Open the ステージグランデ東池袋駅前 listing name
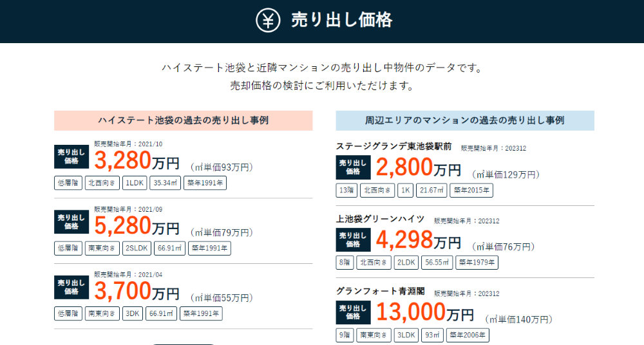Image resolution: width=644 pixels, height=345 pixels. [x=394, y=146]
